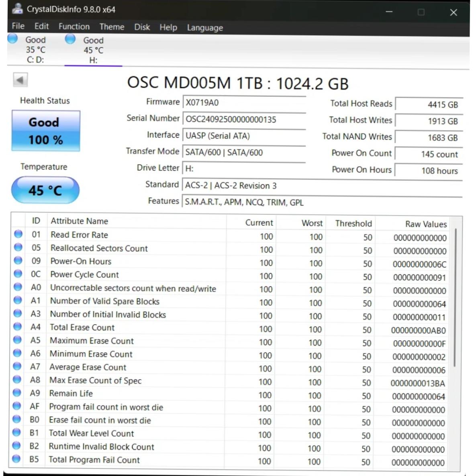Image resolution: width=476 pixels, height=476 pixels.
Task: Go to previous disk with left arrow
Action: (x=20, y=80)
